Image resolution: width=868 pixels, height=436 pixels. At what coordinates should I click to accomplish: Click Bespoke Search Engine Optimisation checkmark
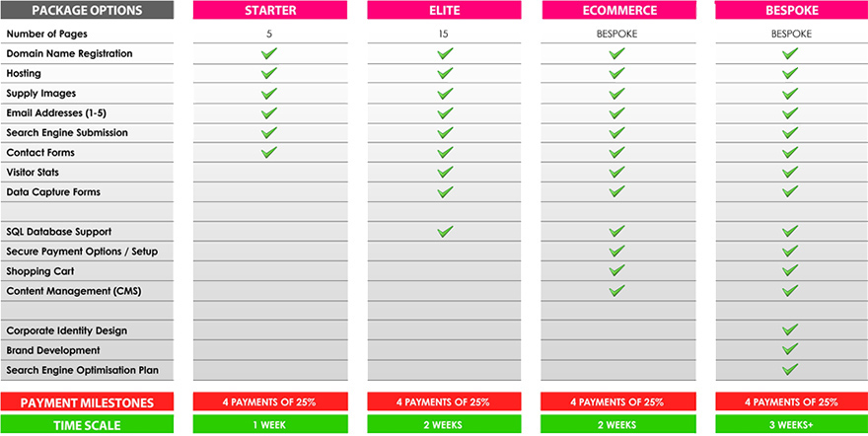790,370
